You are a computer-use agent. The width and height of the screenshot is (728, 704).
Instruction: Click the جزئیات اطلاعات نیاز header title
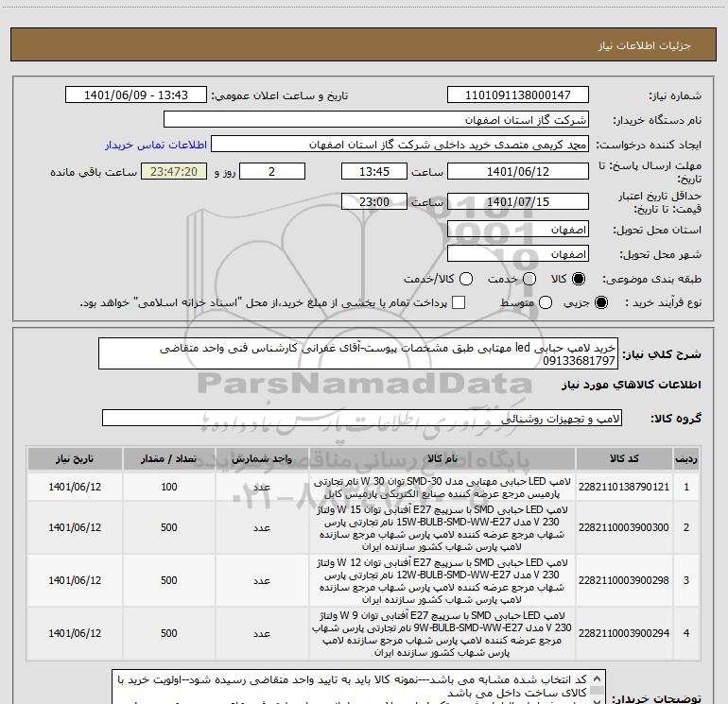click(x=645, y=45)
